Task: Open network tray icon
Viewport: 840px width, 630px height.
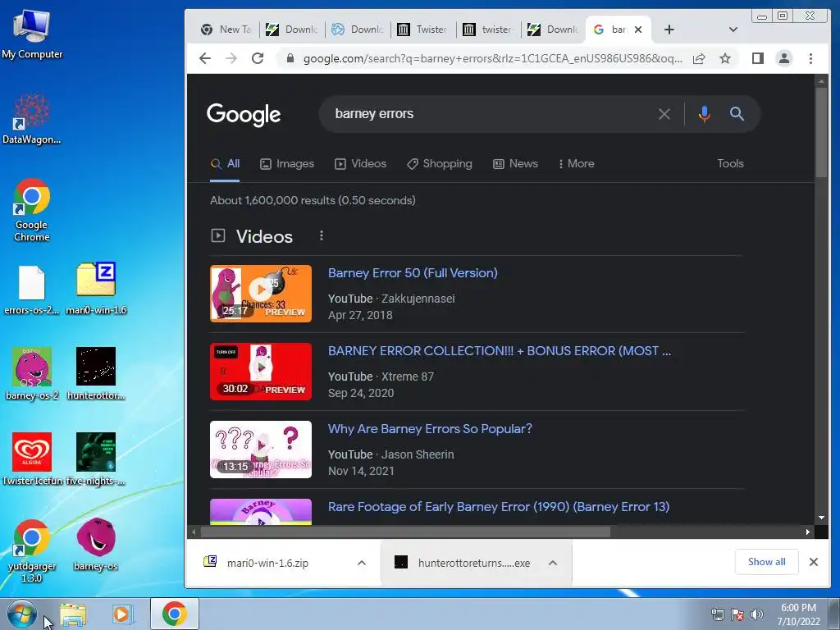Action: (x=717, y=614)
